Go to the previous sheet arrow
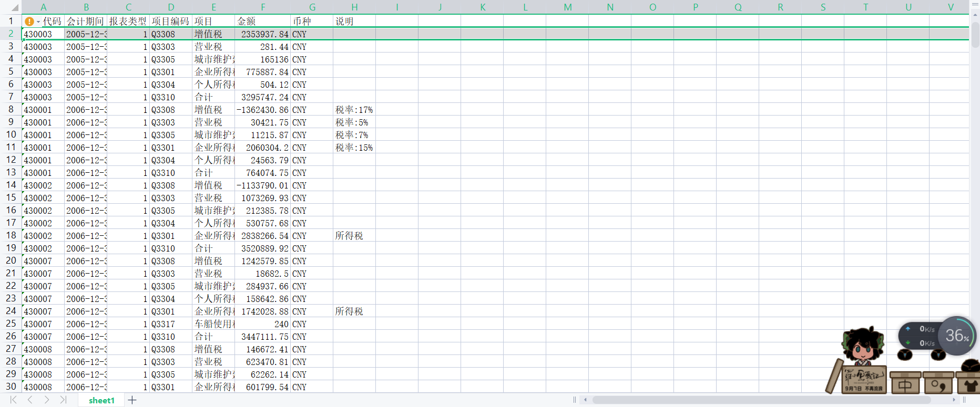 pyautogui.click(x=30, y=400)
